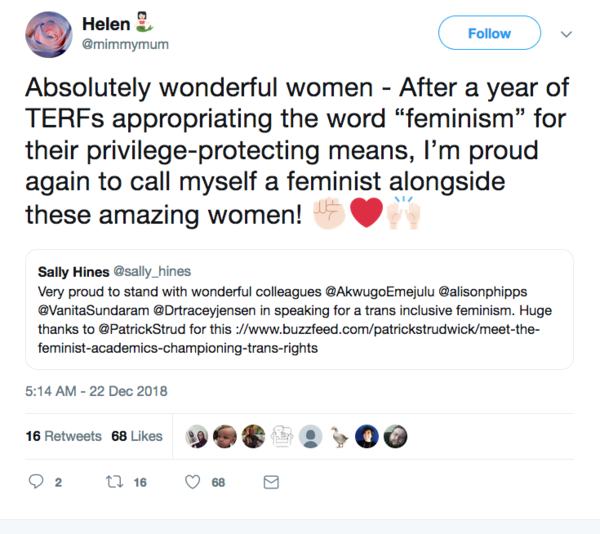View the 68 Likes list

[137, 436]
